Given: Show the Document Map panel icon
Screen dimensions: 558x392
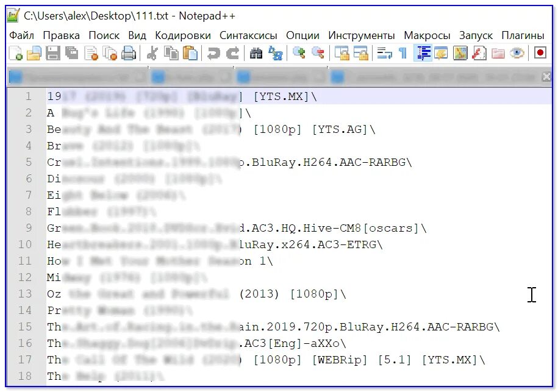Looking at the screenshot, I should pyautogui.click(x=460, y=54).
